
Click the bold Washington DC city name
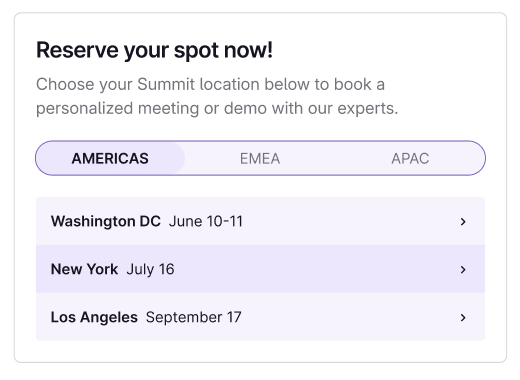point(106,221)
